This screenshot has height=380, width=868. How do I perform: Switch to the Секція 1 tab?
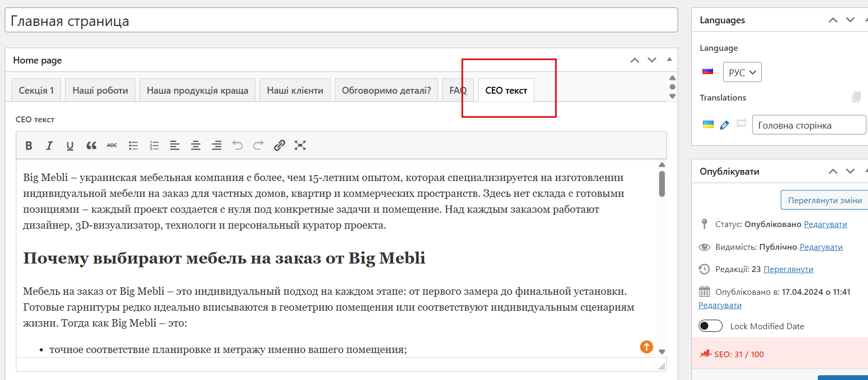click(36, 90)
